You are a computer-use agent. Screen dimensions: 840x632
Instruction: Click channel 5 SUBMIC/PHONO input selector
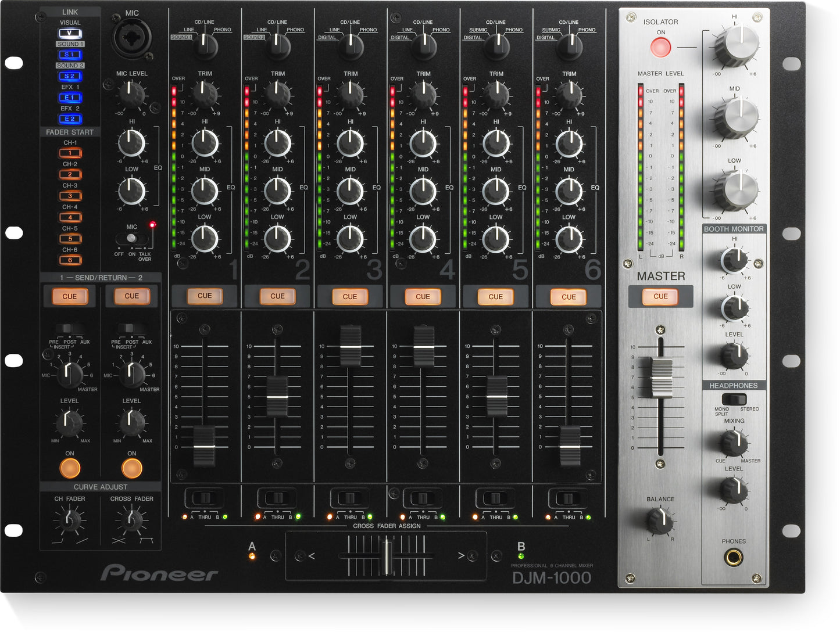pos(496,46)
